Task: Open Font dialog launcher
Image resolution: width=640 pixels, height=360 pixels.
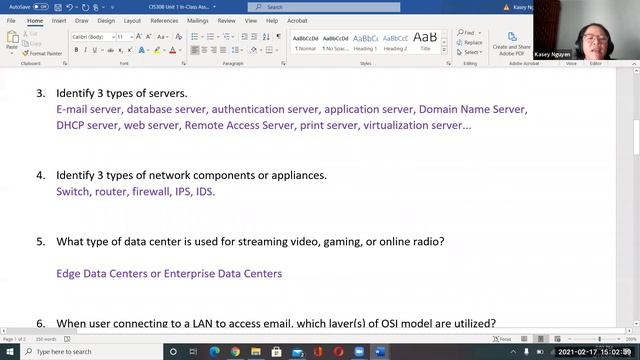Action: pyautogui.click(x=184, y=64)
